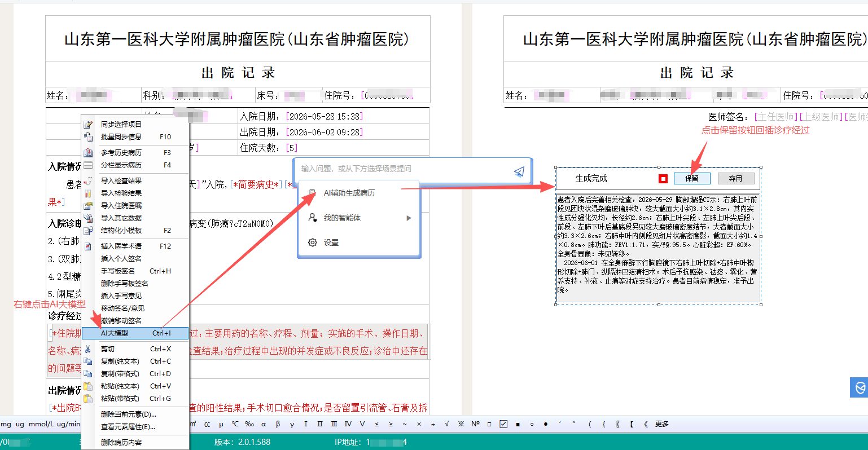Click the [*简要病史*] placeholder in 入院情况
868x450 pixels.
click(x=257, y=184)
